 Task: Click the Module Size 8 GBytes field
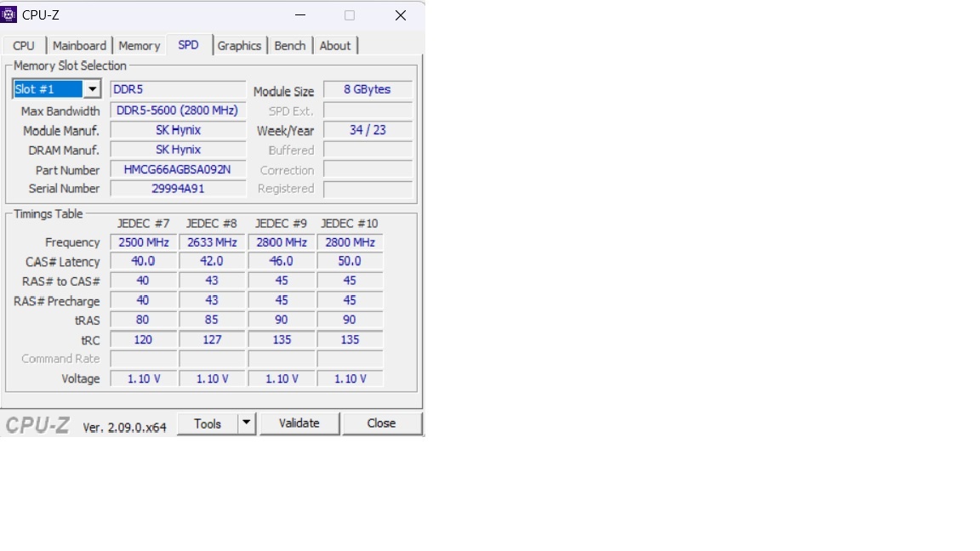[x=367, y=89]
